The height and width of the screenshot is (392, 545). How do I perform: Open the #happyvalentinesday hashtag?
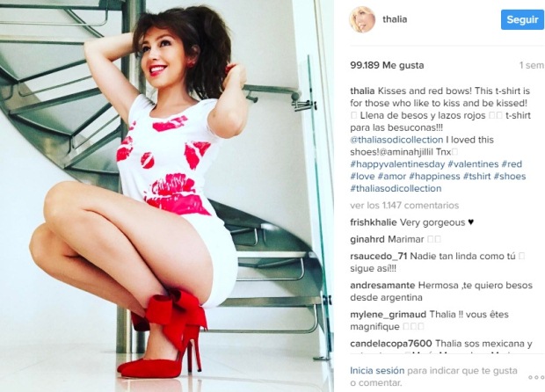coord(397,164)
